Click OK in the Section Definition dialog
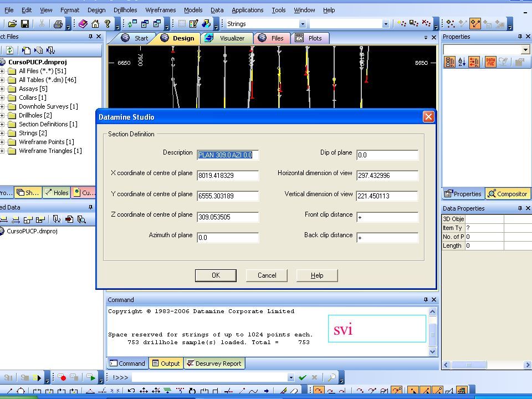Viewport: 532px width, 399px height. click(x=216, y=275)
